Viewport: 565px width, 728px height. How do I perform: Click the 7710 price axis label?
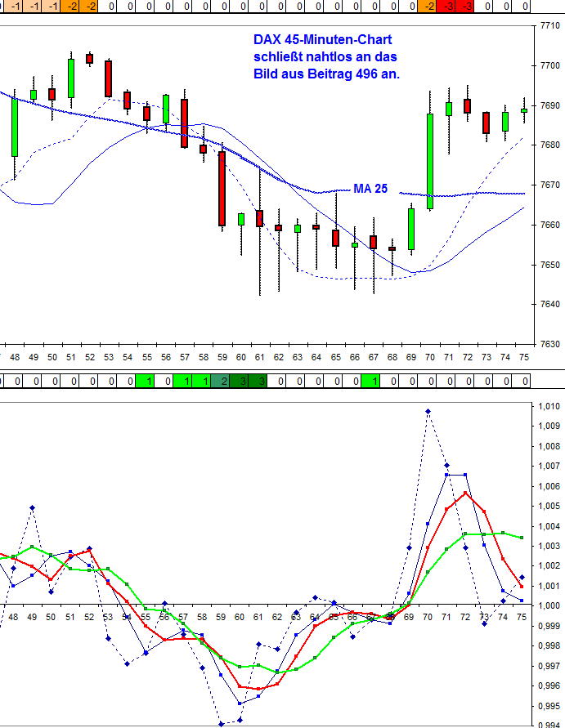coord(550,26)
